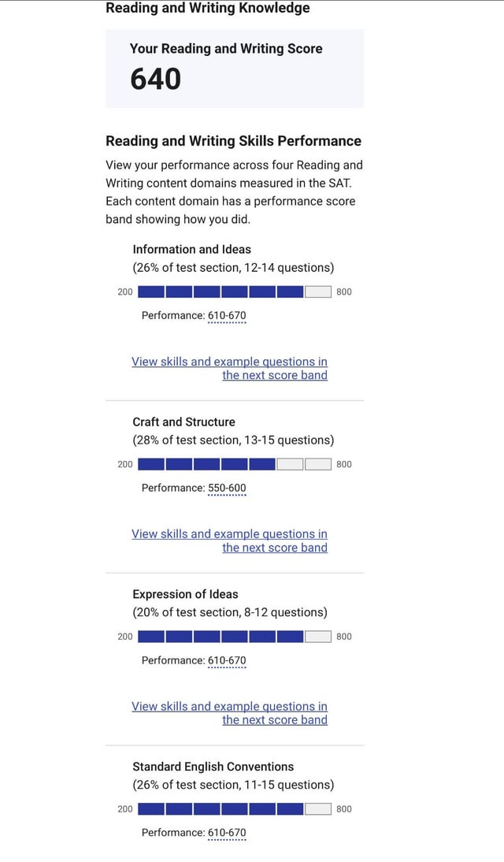Screen dimensions: 504x862
Task: Click the 610-670 range under Information and Ideas
Action: (x=227, y=316)
